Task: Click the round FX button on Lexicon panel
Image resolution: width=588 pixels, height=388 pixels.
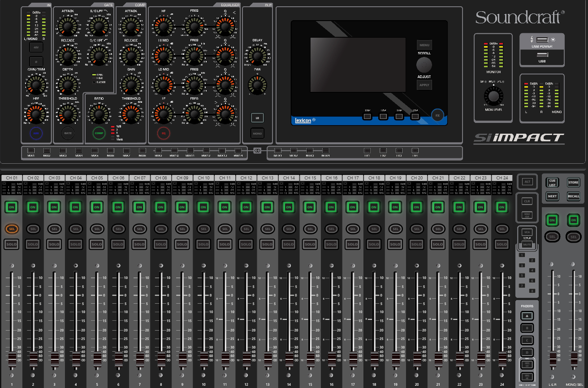Action: [x=437, y=115]
